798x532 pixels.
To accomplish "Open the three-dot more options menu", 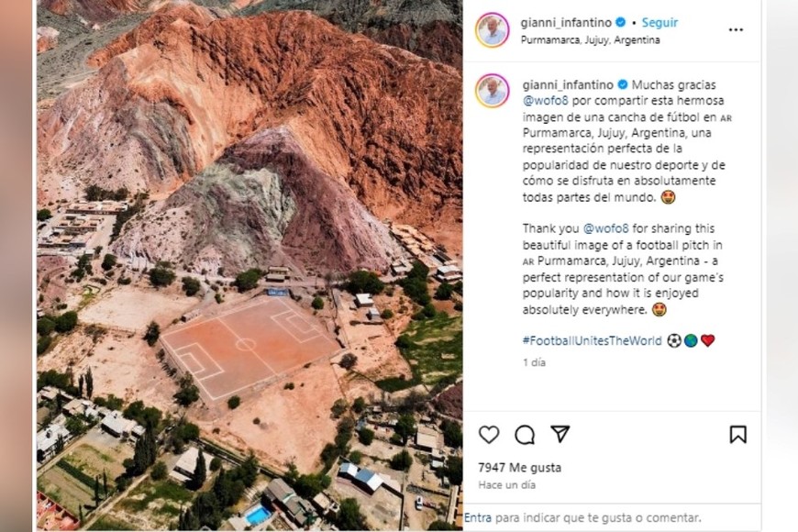I will 736,30.
